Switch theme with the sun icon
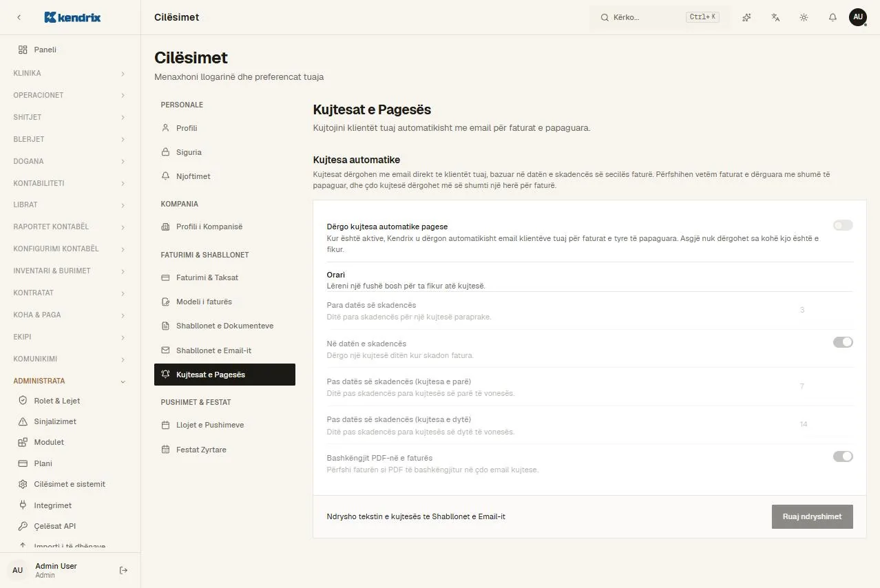 pos(804,17)
